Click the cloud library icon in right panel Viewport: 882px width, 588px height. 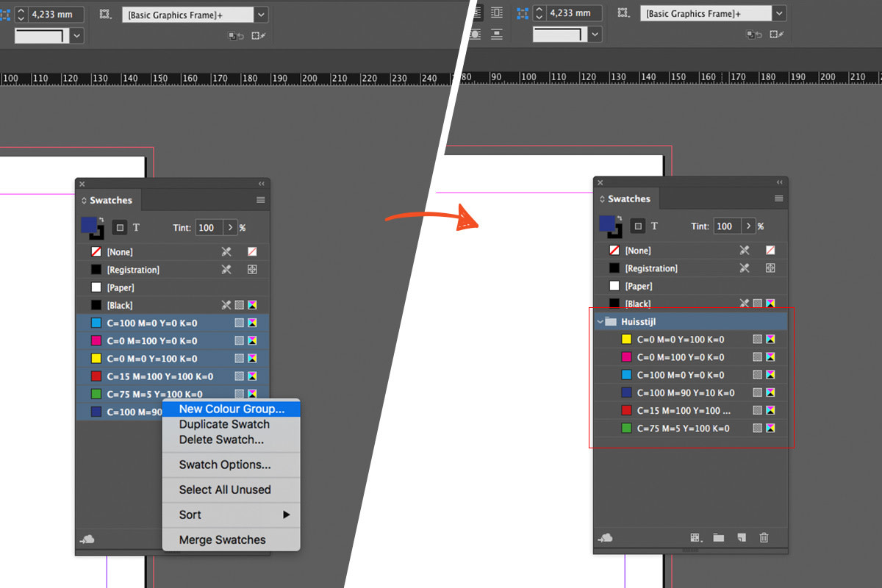coord(605,538)
